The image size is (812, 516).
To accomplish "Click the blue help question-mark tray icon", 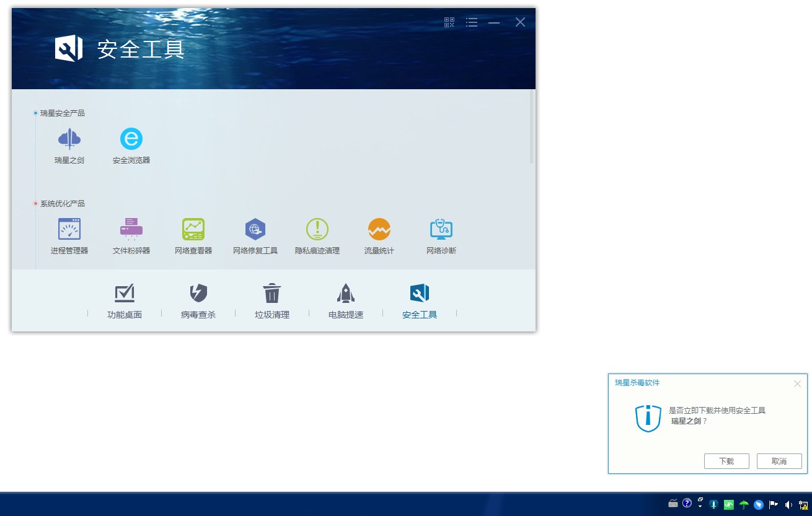I will (x=687, y=504).
